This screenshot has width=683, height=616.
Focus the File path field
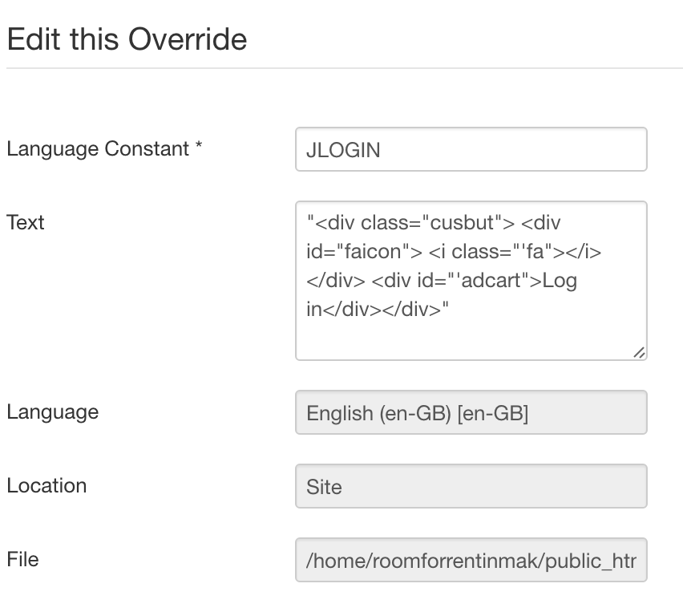pyautogui.click(x=471, y=561)
